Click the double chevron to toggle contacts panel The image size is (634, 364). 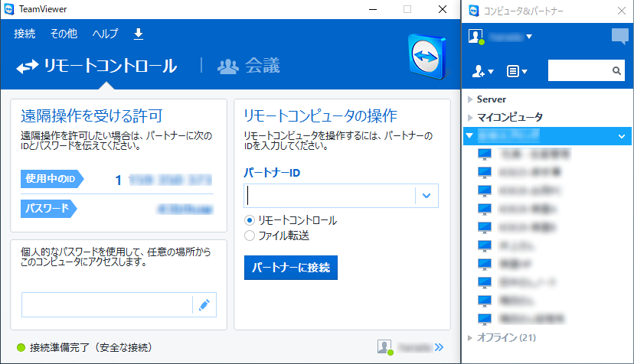point(439,347)
